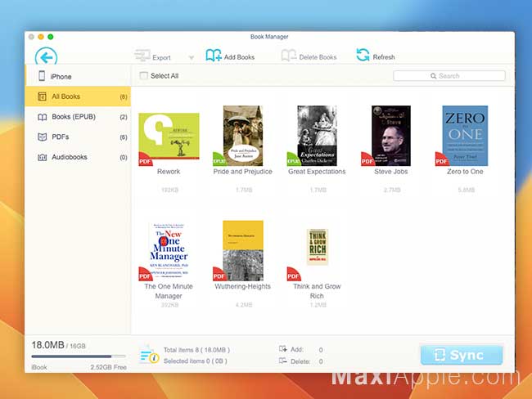
Task: Click the PDF badge on Steve Jobs
Action: (367, 160)
